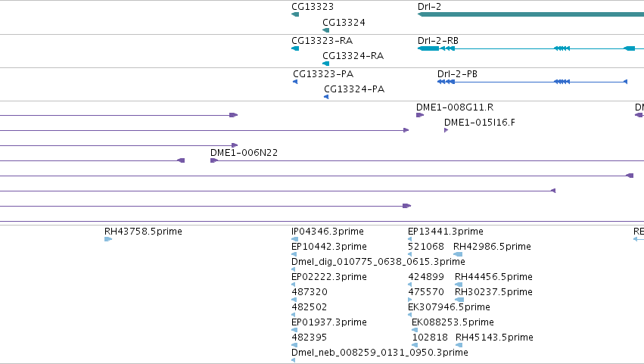This screenshot has width=644, height=364.
Task: Select the 482502 feature label
Action: coord(310,307)
